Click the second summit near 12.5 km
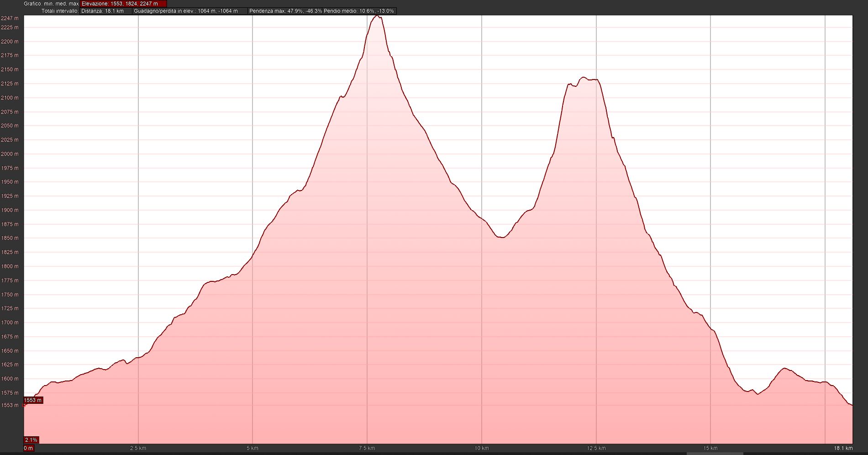Screen dimensions: 868x455 click(x=583, y=78)
